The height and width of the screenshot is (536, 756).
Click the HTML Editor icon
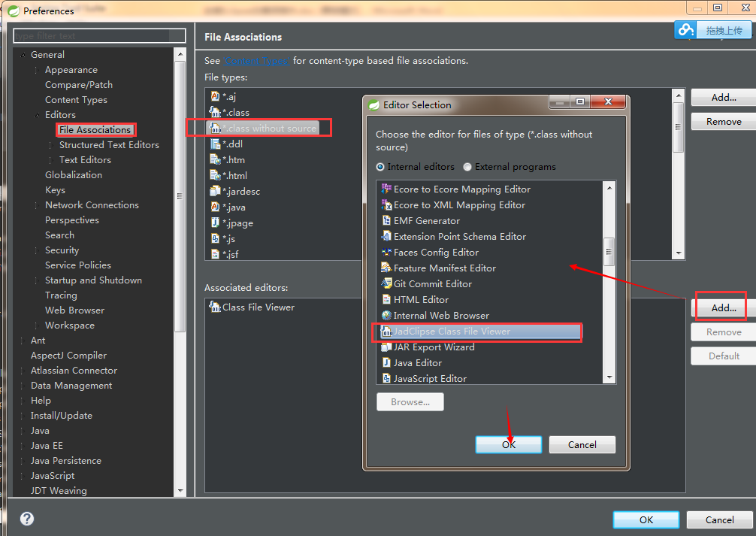point(387,300)
